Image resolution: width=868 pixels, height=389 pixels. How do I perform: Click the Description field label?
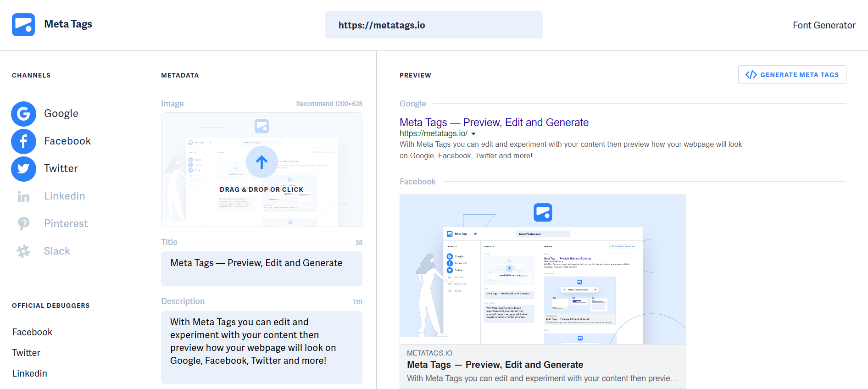[183, 301]
